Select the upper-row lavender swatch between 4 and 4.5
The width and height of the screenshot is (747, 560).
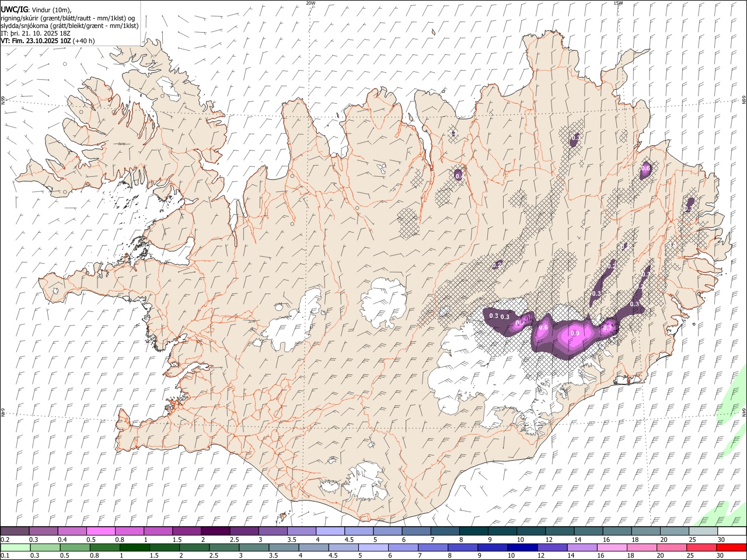330,531
